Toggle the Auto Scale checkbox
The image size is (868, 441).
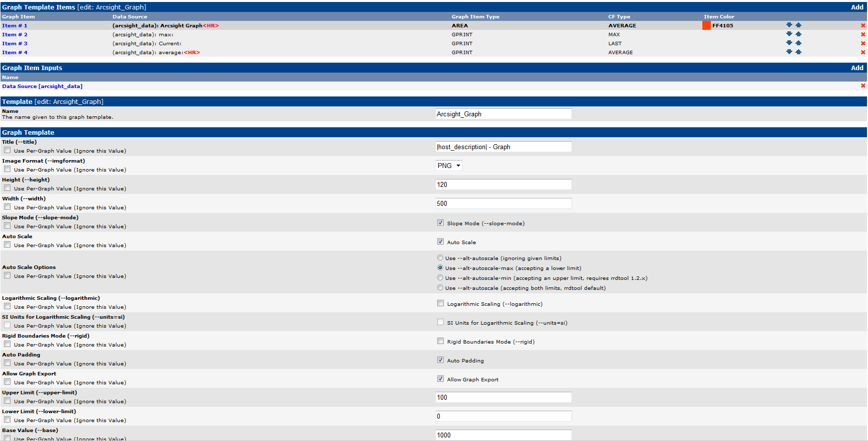[440, 242]
